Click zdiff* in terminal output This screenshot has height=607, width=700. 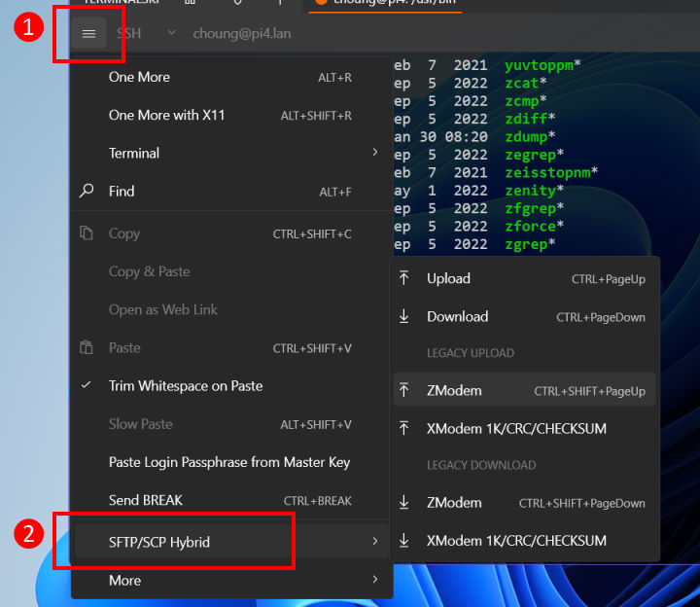(530, 120)
